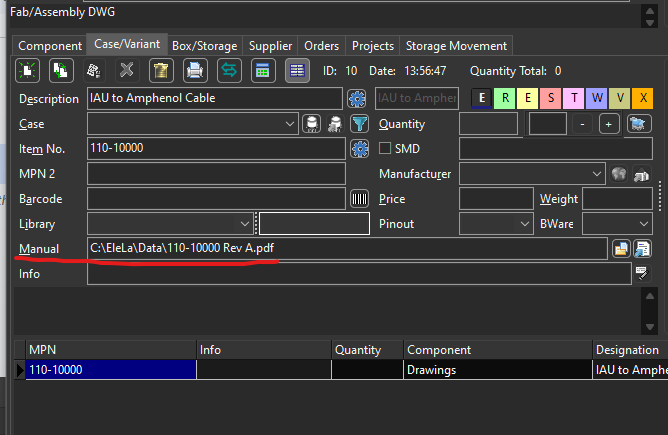Click the trash bin icon in the toolbar
668x435 pixels.
[x=160, y=70]
